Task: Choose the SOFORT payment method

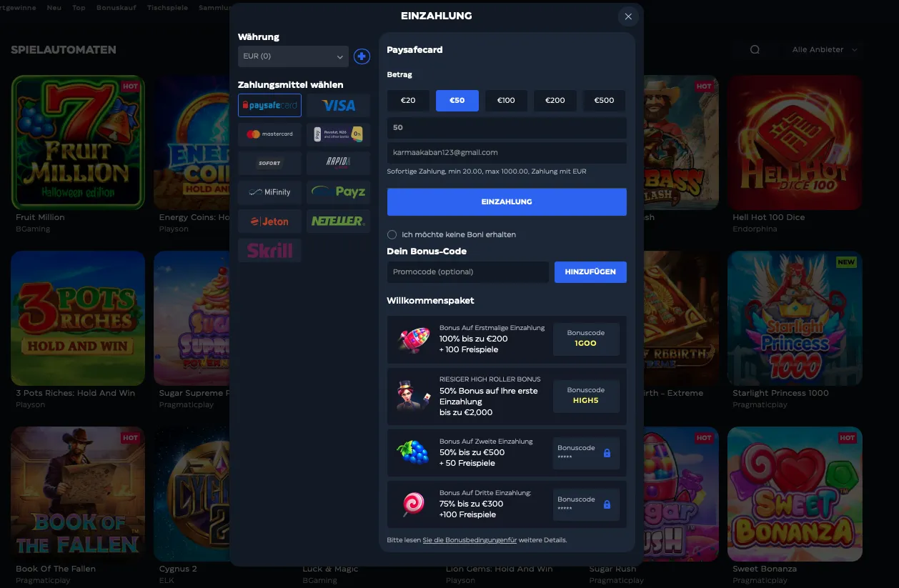Action: 269,163
